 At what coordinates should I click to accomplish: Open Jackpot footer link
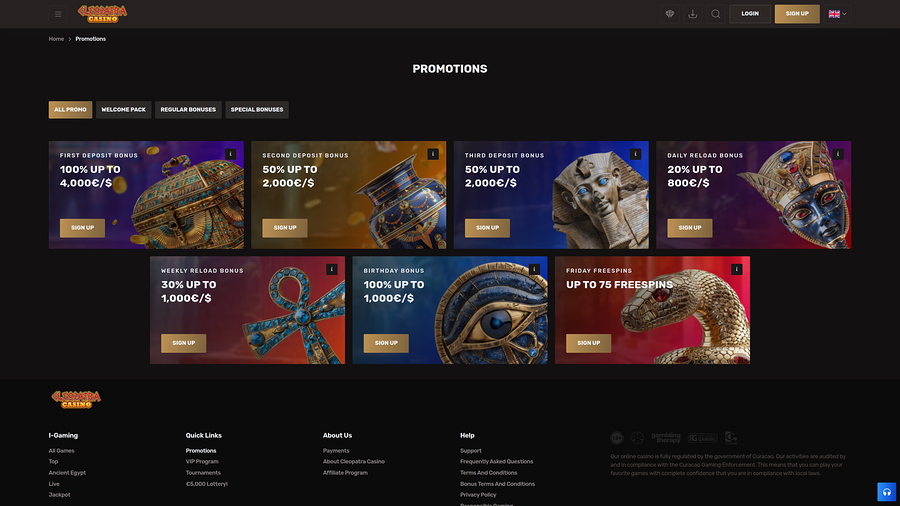[60, 495]
